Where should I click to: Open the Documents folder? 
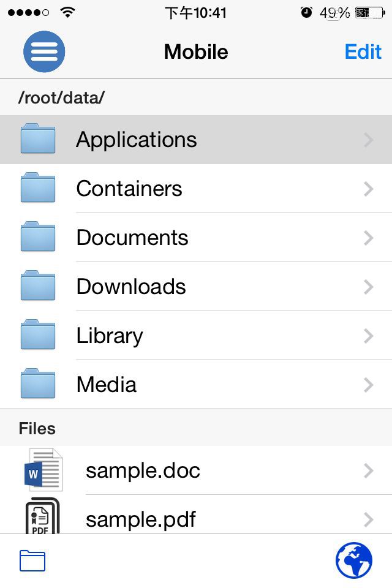pyautogui.click(x=132, y=238)
